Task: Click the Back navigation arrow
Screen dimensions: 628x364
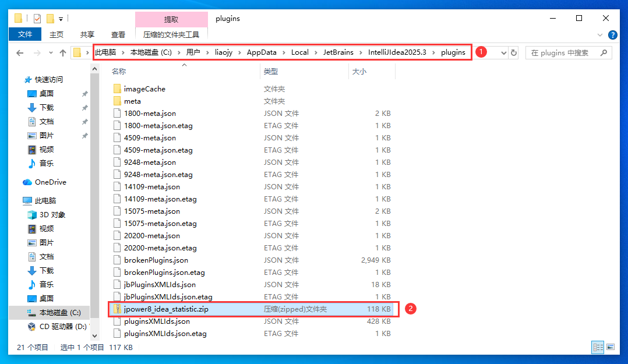Action: tap(20, 53)
